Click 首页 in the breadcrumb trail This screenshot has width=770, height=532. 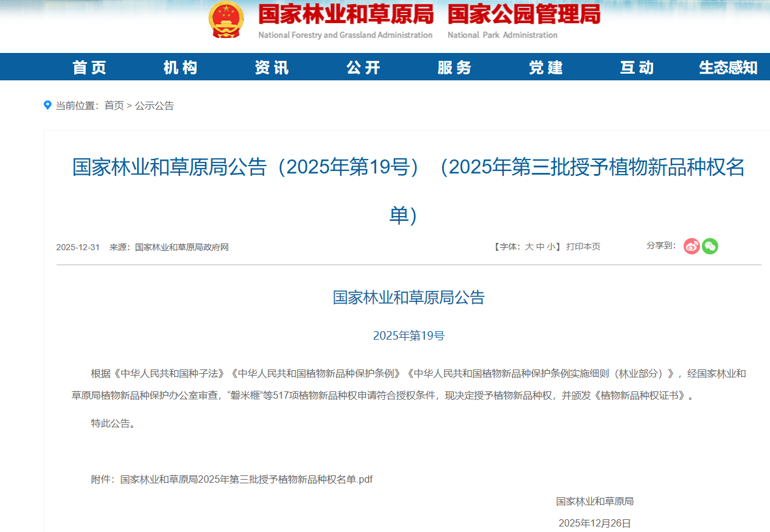(114, 106)
